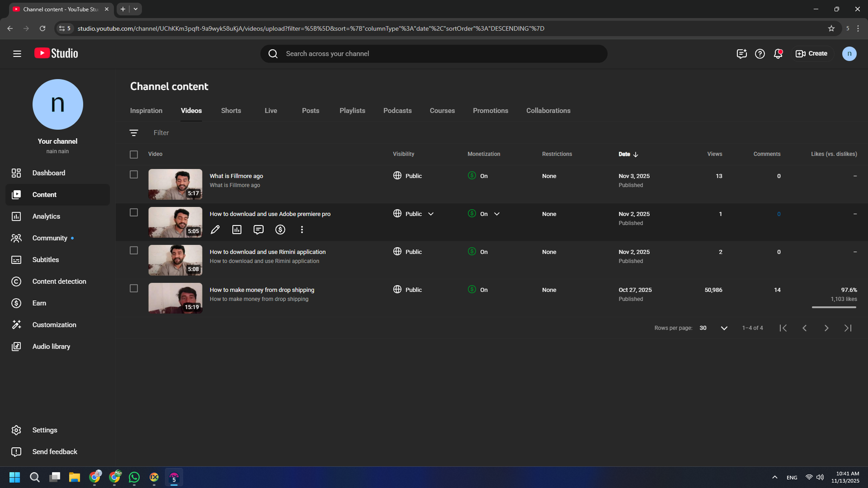This screenshot has height=488, width=868.
Task: Open Analytics in the left sidebar
Action: [46, 216]
